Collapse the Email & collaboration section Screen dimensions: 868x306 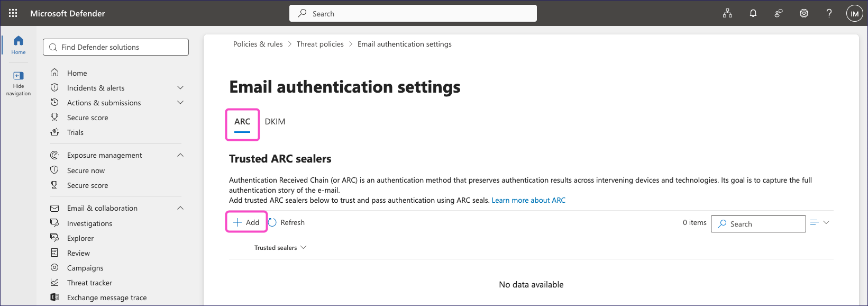[180, 208]
